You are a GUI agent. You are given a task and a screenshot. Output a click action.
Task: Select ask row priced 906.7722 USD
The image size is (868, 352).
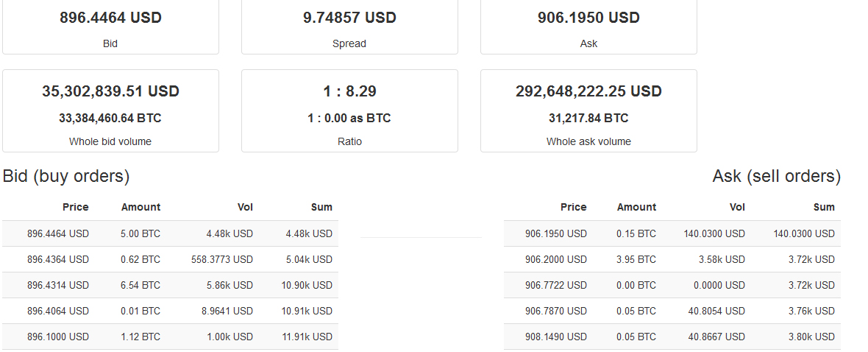[x=672, y=285]
